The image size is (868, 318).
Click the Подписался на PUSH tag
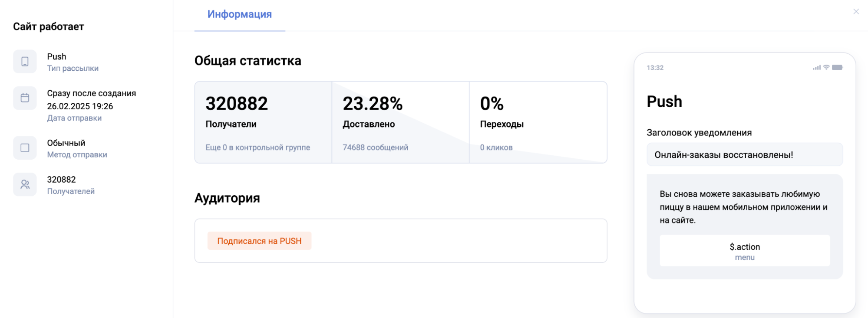click(x=259, y=241)
